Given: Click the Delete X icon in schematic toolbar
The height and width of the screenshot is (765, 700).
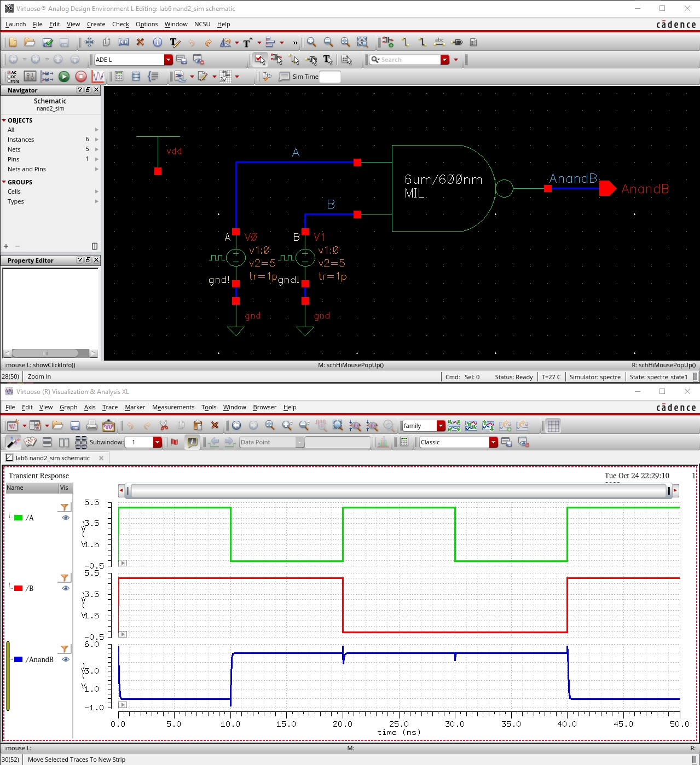Looking at the screenshot, I should coord(140,42).
